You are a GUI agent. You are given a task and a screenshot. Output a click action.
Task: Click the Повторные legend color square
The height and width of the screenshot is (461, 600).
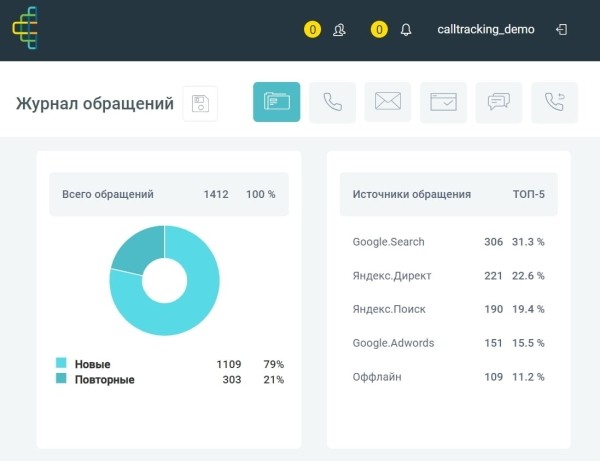point(61,380)
